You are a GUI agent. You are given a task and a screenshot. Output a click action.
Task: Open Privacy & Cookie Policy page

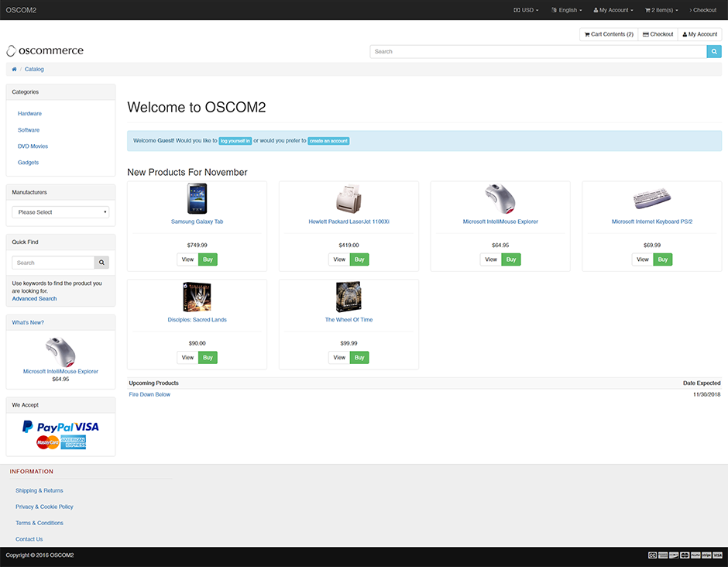[44, 507]
